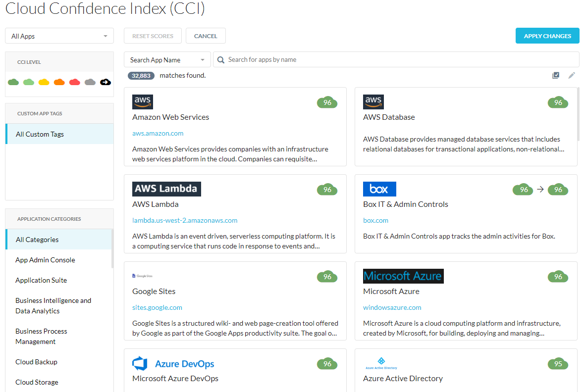This screenshot has width=584, height=392.
Task: Filter by yellow CCI level cloud
Action: click(44, 82)
